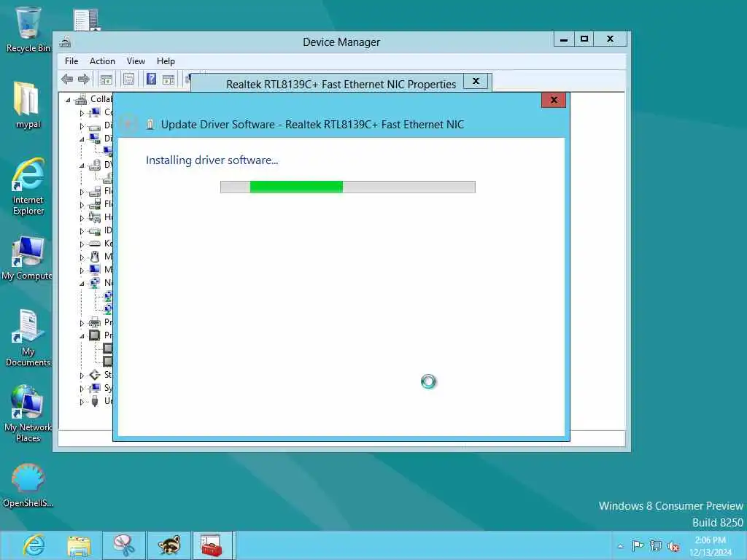
Task: Expand the Universal Serial Bus tree node
Action: click(x=82, y=402)
